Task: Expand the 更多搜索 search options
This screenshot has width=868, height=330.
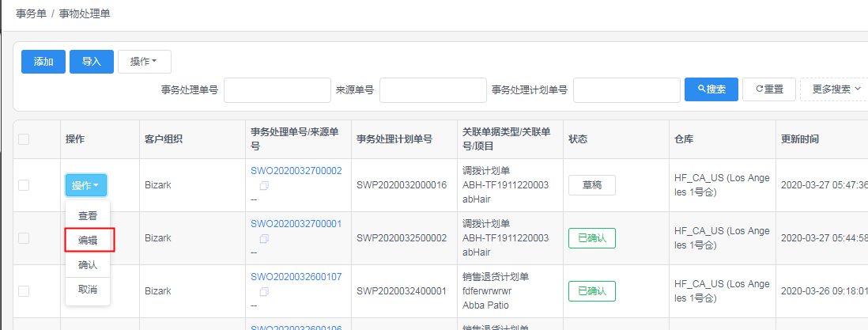Action: (836, 89)
